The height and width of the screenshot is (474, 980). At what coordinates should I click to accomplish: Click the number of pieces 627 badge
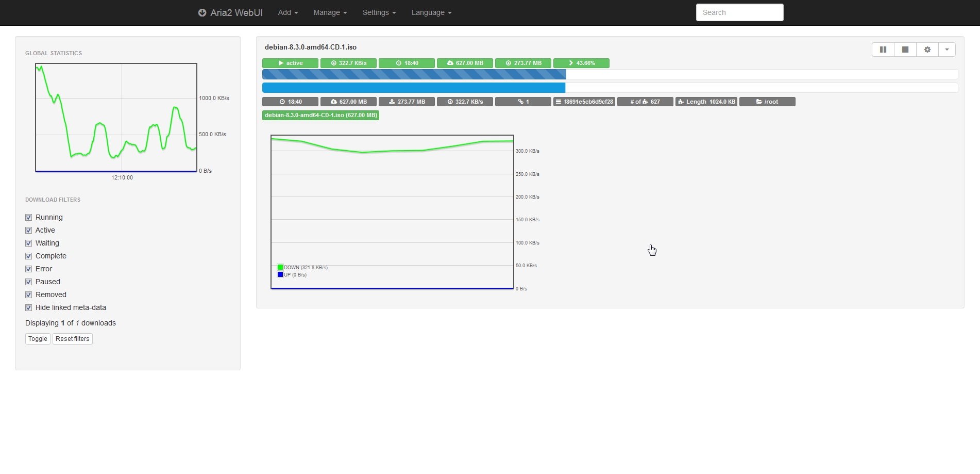click(x=645, y=102)
